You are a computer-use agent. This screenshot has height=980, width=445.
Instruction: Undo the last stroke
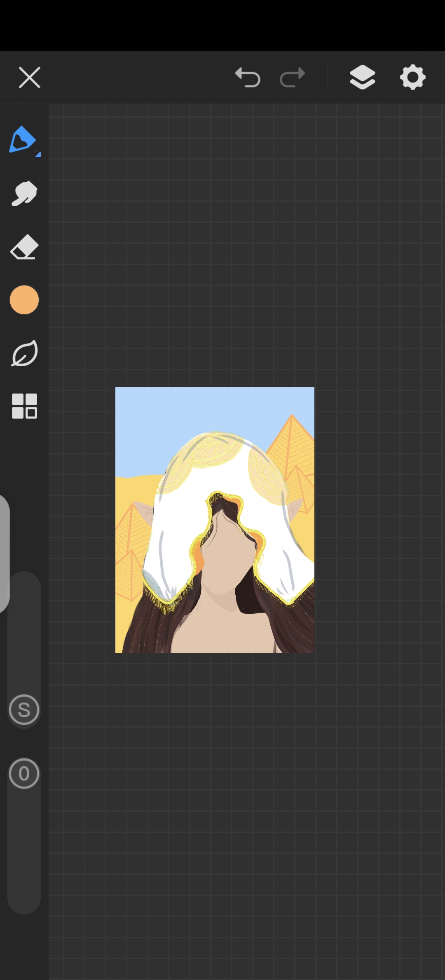point(248,77)
